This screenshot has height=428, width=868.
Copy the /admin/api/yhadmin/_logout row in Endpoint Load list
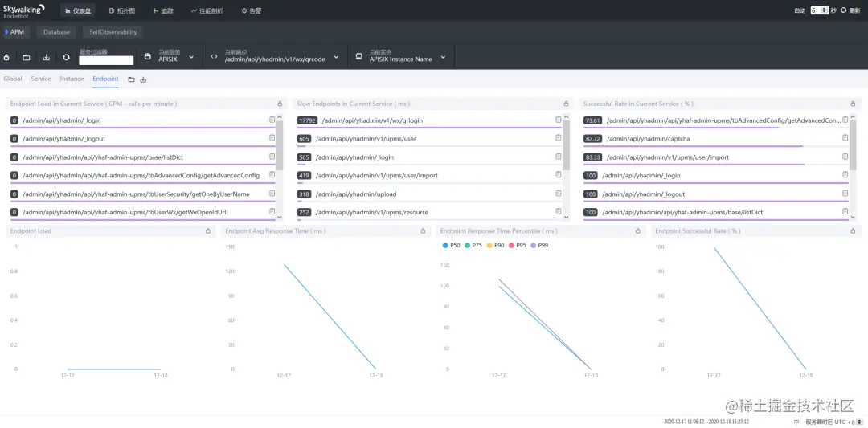[272, 138]
